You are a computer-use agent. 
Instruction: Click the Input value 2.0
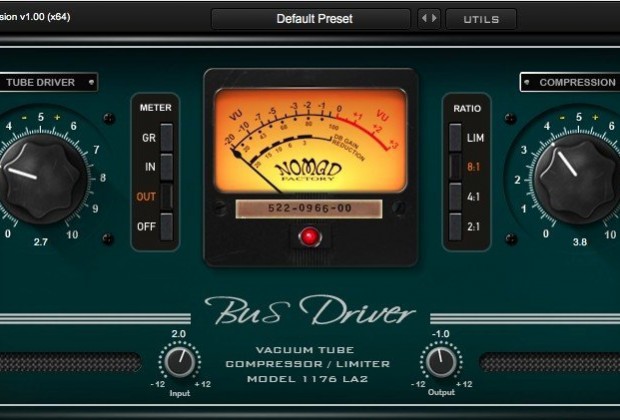tap(179, 334)
